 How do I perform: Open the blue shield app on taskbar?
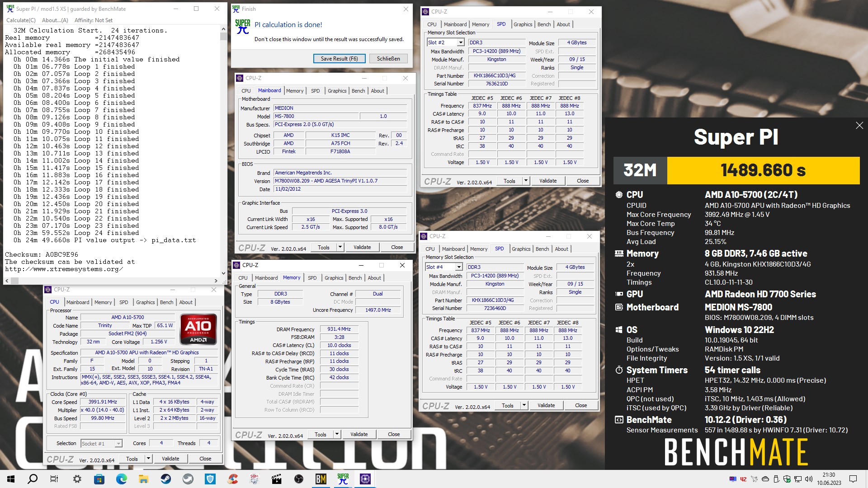click(x=210, y=479)
